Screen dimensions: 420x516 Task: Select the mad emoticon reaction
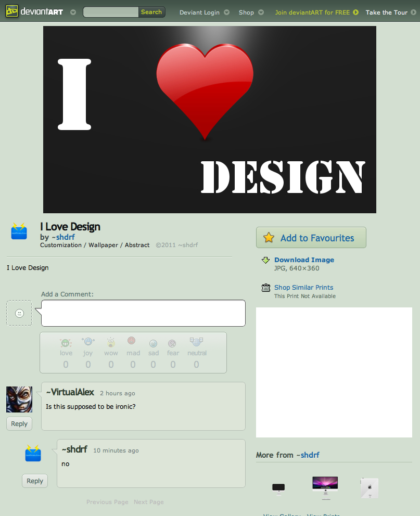(x=132, y=341)
